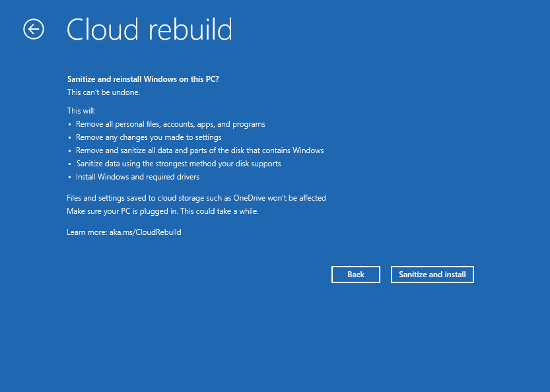Click bullet marker beside 'Remove all personal files'

tap(70, 125)
